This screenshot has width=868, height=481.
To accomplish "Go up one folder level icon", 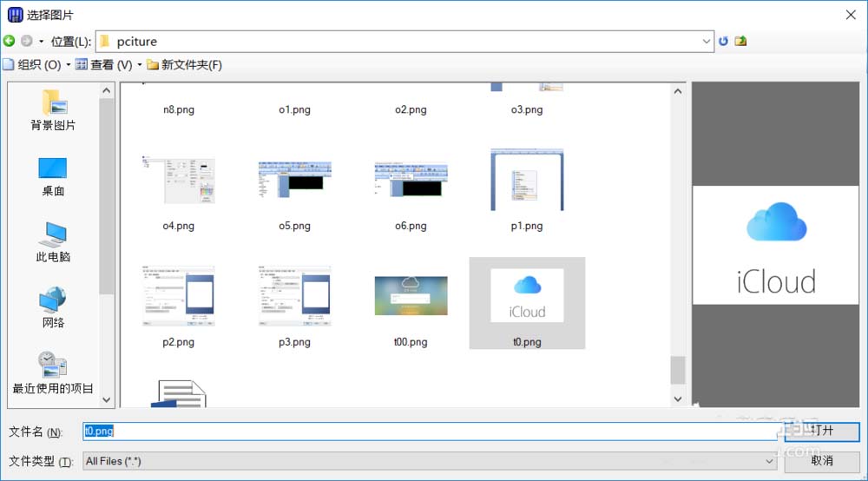I will [x=740, y=41].
